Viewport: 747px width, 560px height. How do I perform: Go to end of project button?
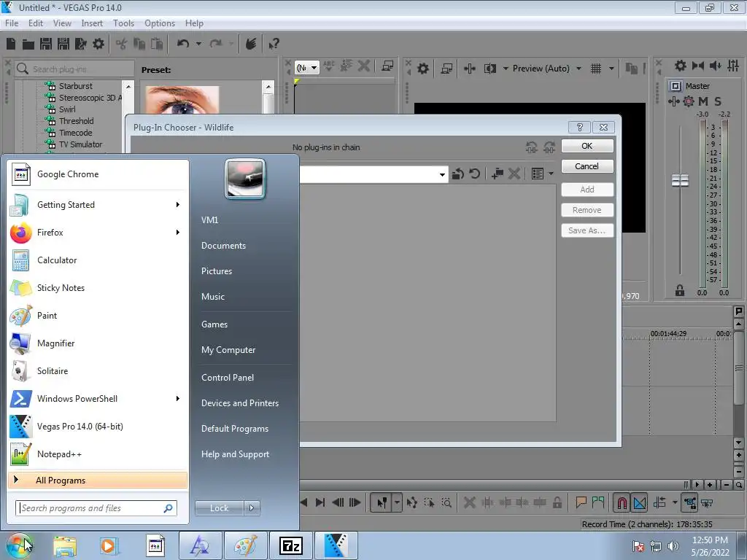point(320,502)
